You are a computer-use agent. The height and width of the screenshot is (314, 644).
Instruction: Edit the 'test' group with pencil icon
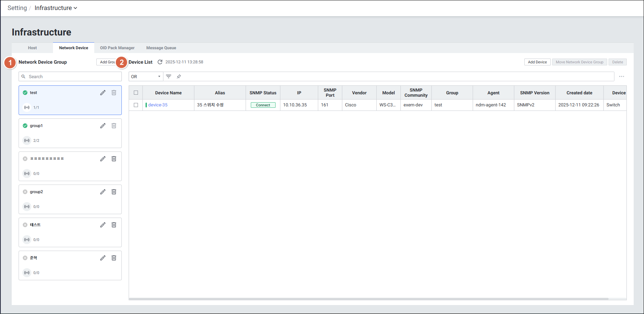pos(103,93)
